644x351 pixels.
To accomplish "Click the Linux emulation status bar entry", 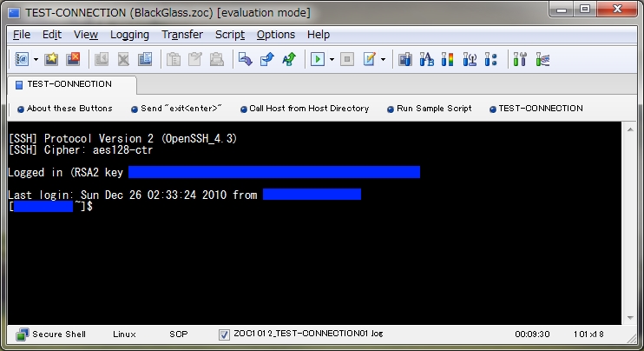I will pyautogui.click(x=124, y=334).
